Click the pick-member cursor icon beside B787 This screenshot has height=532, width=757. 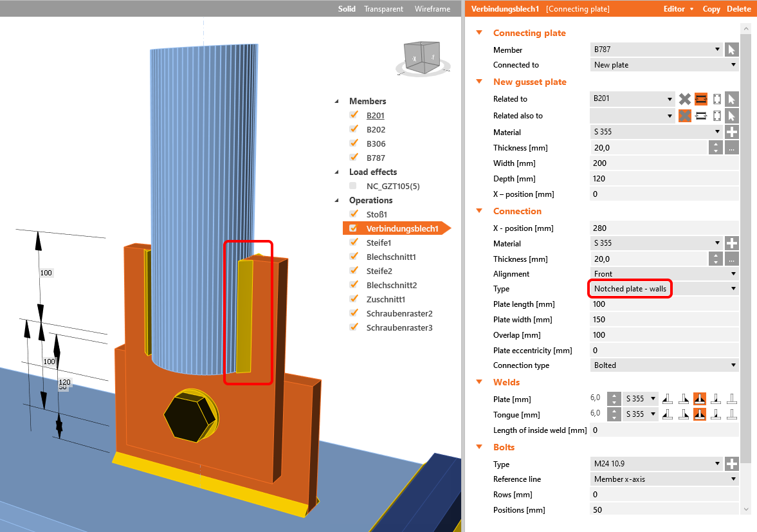coord(731,50)
